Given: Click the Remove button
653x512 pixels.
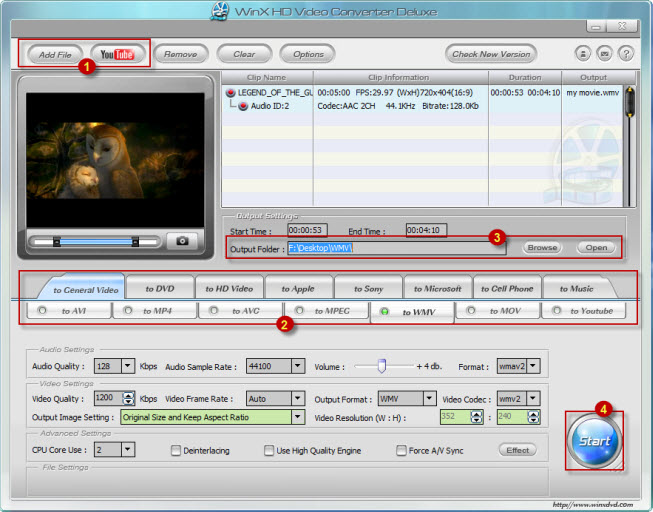Looking at the screenshot, I should tap(181, 54).
